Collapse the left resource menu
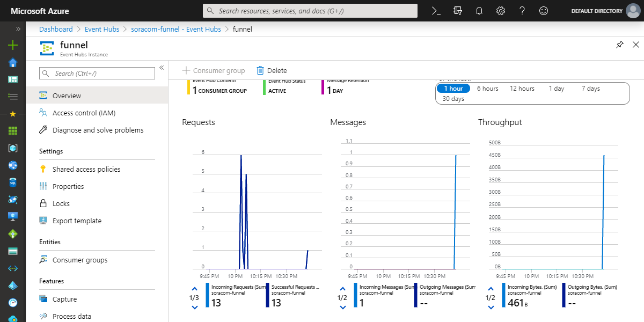Viewport: 644px width, 322px height. pos(162,68)
